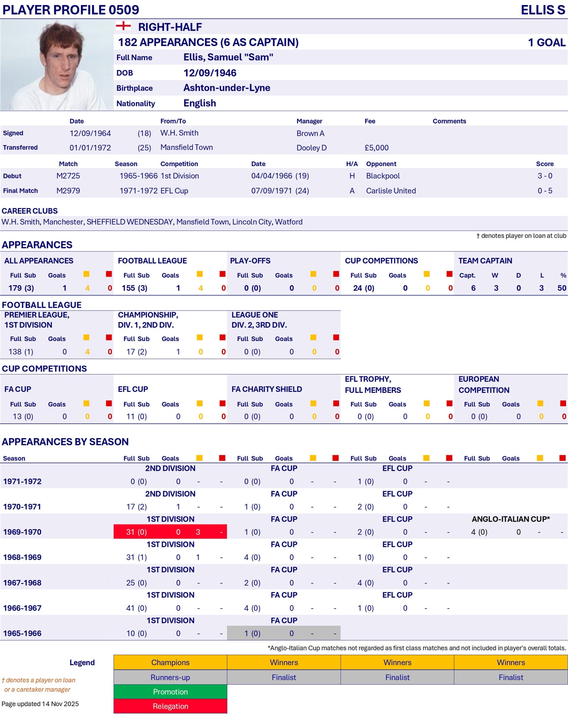Click yellow card icon under Play-Offs
Viewport: 568px width, 728px height.
[x=313, y=274]
